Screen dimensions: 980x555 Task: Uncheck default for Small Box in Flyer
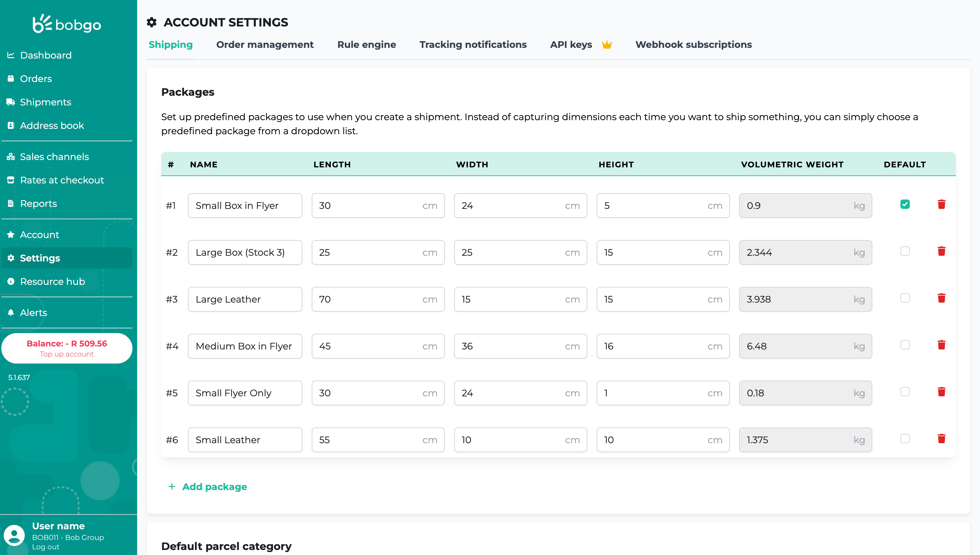[905, 204]
